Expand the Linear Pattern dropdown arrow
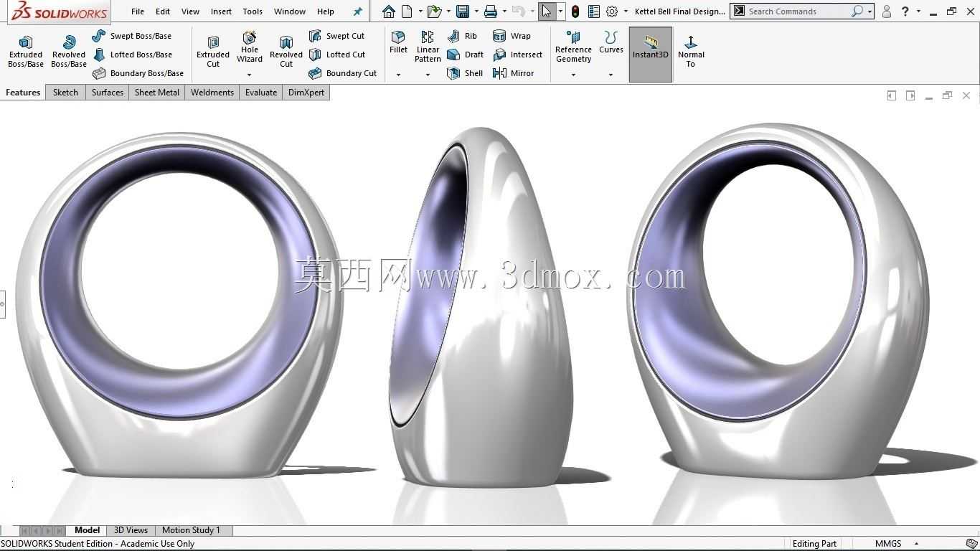This screenshot has height=551, width=980. [x=428, y=75]
